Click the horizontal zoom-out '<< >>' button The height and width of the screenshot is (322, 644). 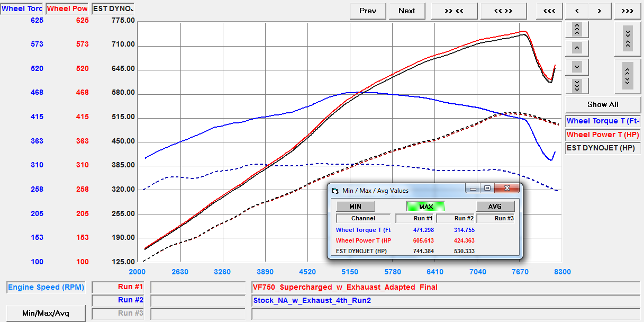(x=503, y=11)
